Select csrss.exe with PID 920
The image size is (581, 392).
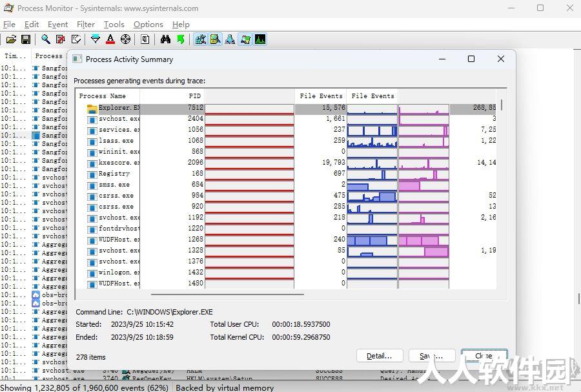pyautogui.click(x=286, y=207)
